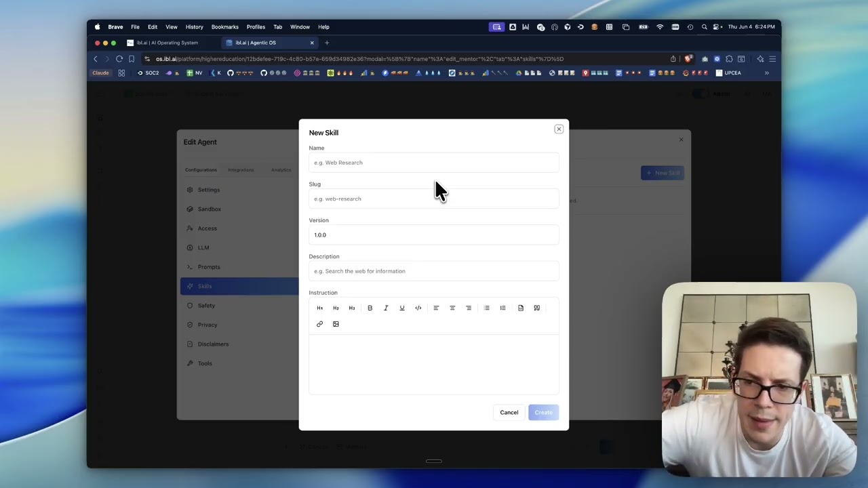Open Settings in Edit Agent sidebar
The image size is (868, 488).
coord(209,190)
